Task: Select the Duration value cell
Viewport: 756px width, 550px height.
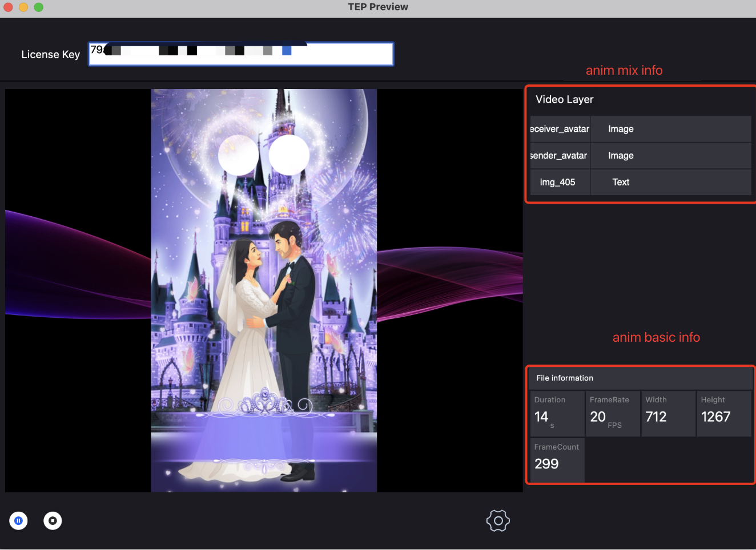Action: pos(556,414)
